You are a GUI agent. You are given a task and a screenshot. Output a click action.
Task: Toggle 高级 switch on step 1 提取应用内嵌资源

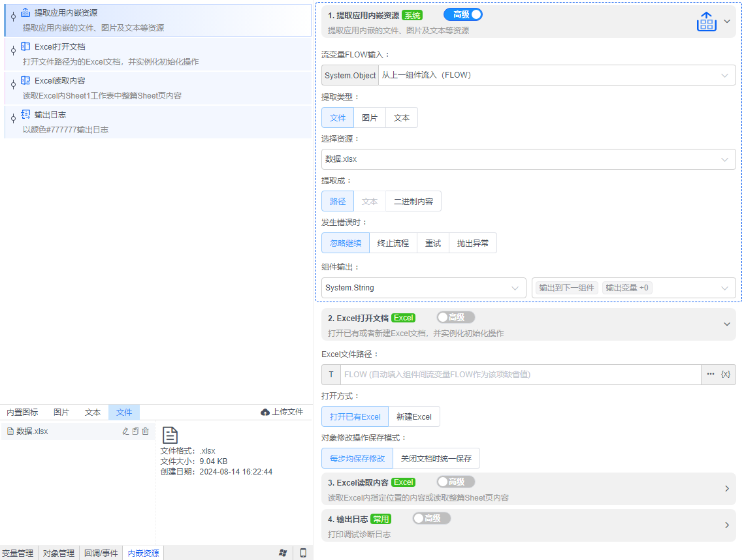tap(462, 14)
